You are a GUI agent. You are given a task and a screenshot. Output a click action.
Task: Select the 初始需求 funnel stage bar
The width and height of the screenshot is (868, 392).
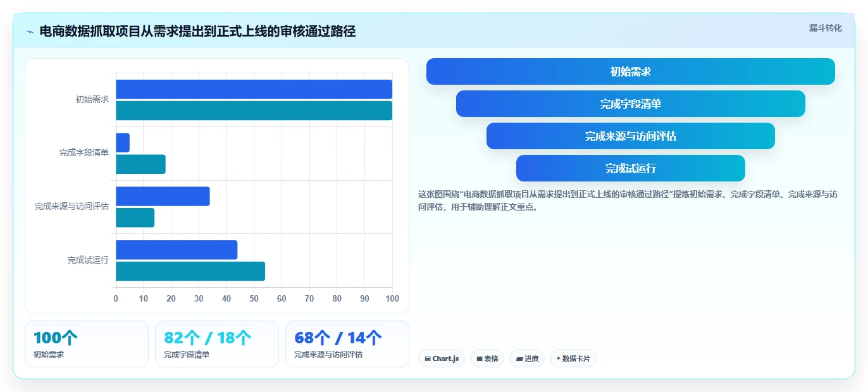tap(631, 71)
